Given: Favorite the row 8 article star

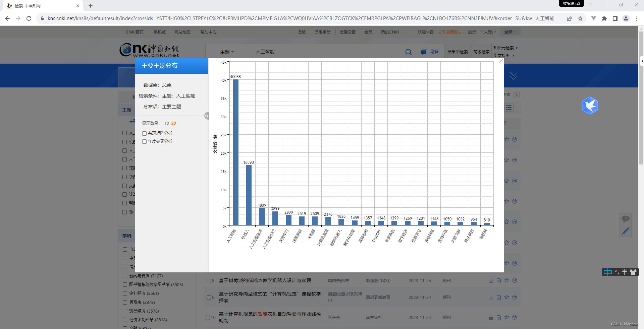Looking at the screenshot, I should click(x=506, y=280).
